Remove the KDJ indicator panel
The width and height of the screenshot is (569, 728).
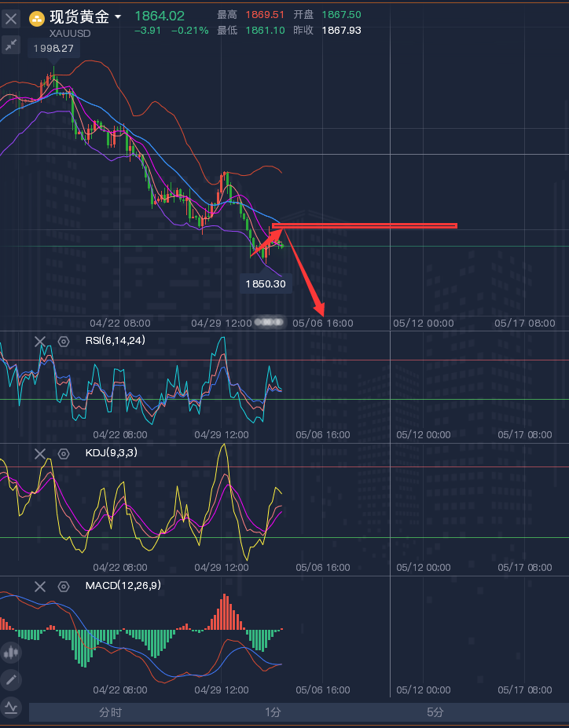point(40,453)
